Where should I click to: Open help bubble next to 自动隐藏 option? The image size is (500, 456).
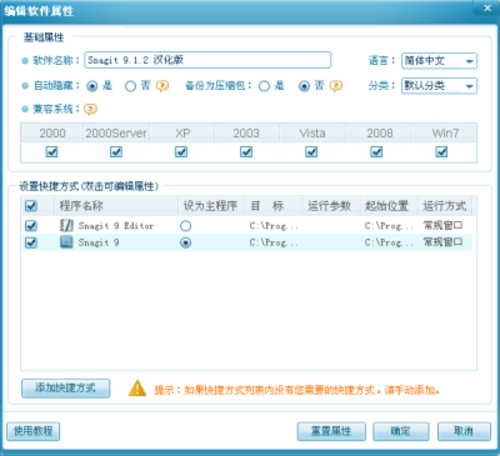[x=163, y=86]
